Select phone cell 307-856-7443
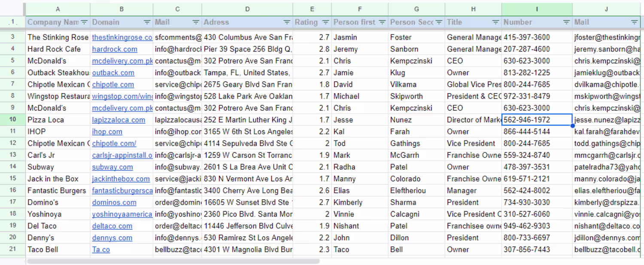The width and height of the screenshot is (644, 265). [x=537, y=250]
